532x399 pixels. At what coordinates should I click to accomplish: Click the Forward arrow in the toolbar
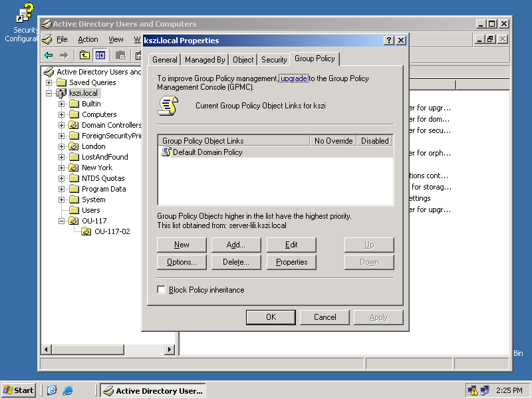click(x=64, y=55)
